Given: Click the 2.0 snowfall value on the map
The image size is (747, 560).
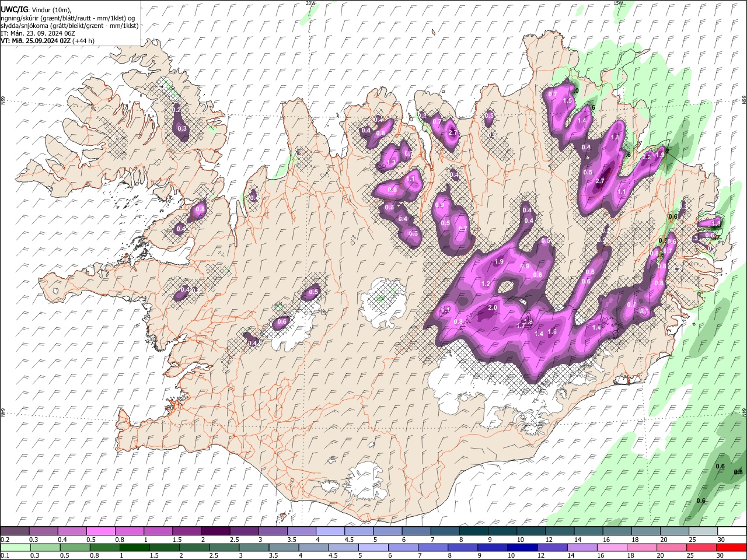Looking at the screenshot, I should pyautogui.click(x=492, y=307).
